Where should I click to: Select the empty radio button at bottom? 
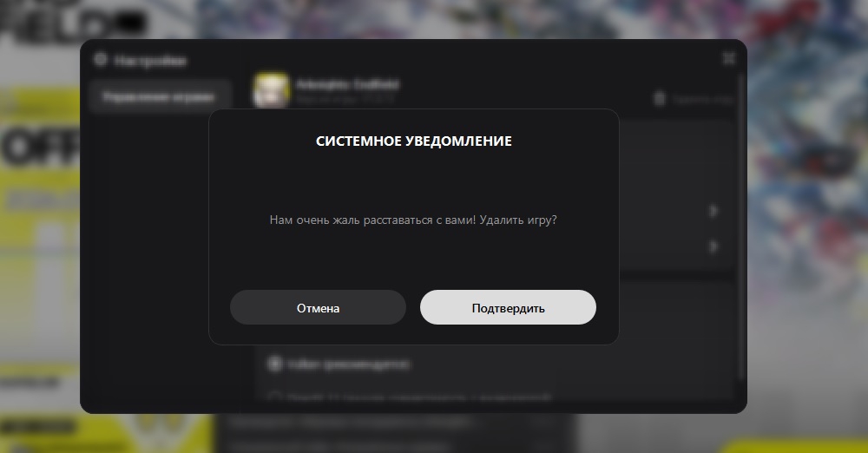click(x=274, y=397)
